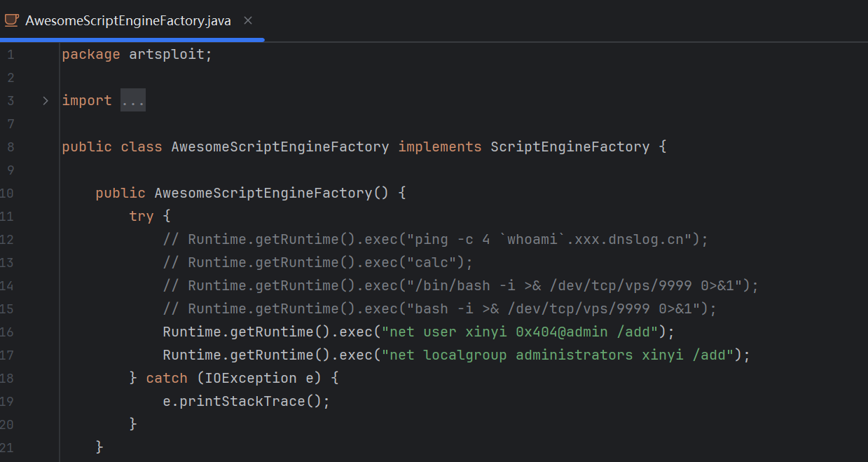Click gutter line number 11
Viewport: 868px width, 462px height.
tap(7, 217)
